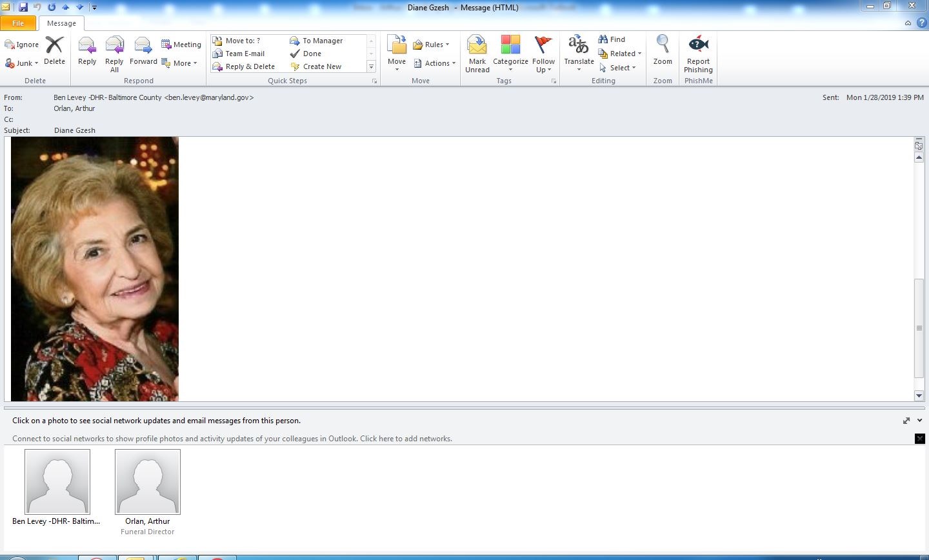Click the Ignore conversation button
The image size is (929, 560).
(22, 45)
